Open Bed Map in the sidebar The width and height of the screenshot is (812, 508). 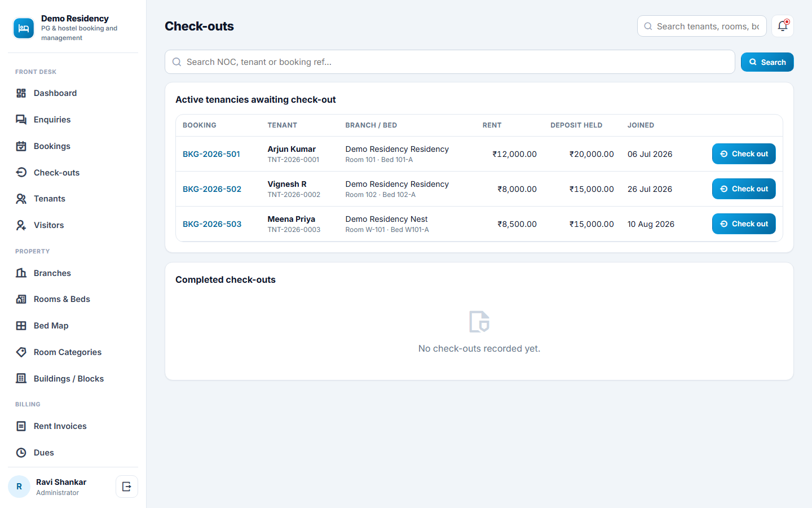pos(73,326)
